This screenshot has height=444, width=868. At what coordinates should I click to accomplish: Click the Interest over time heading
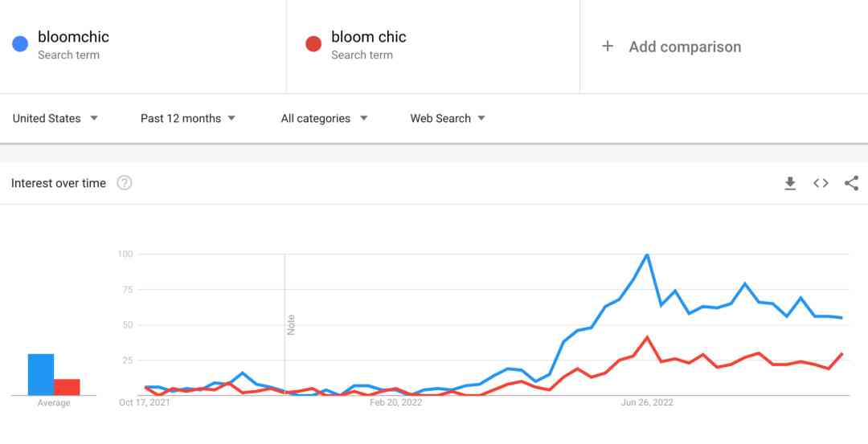(59, 183)
